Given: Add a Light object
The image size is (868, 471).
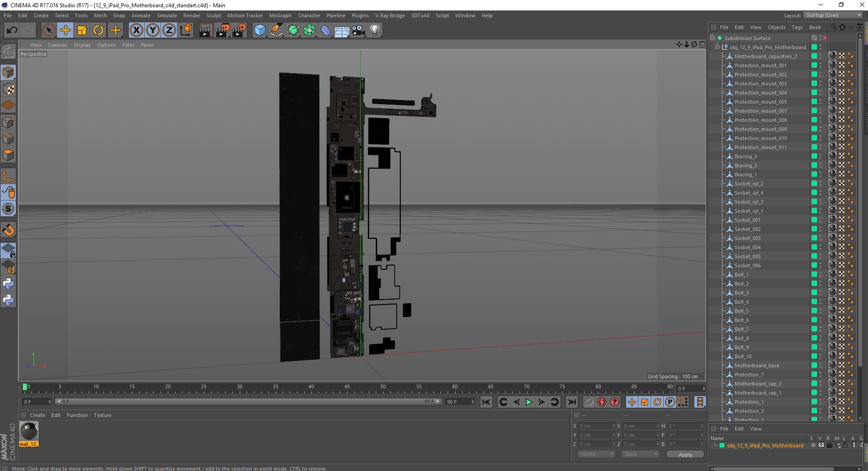Looking at the screenshot, I should click(375, 30).
